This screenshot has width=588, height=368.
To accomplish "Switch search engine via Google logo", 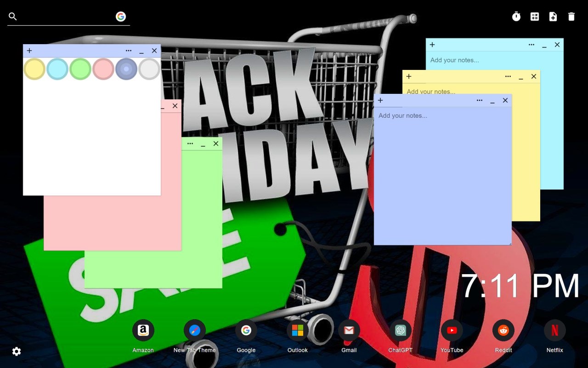I will 121,17.
